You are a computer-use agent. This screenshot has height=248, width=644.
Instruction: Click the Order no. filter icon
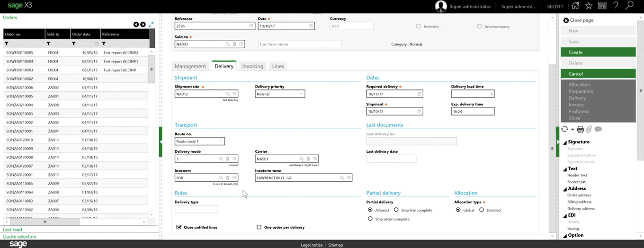[x=7, y=44]
